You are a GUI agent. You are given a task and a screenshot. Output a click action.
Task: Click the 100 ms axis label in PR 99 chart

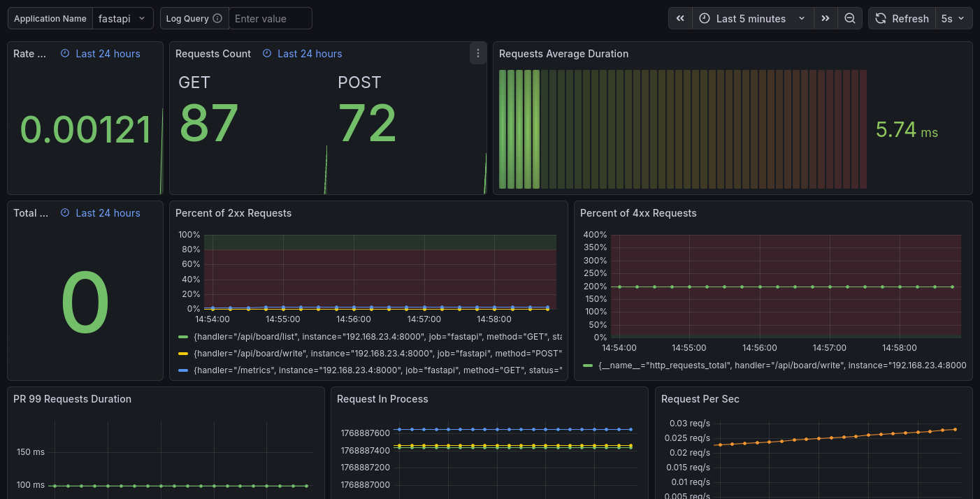[31, 485]
